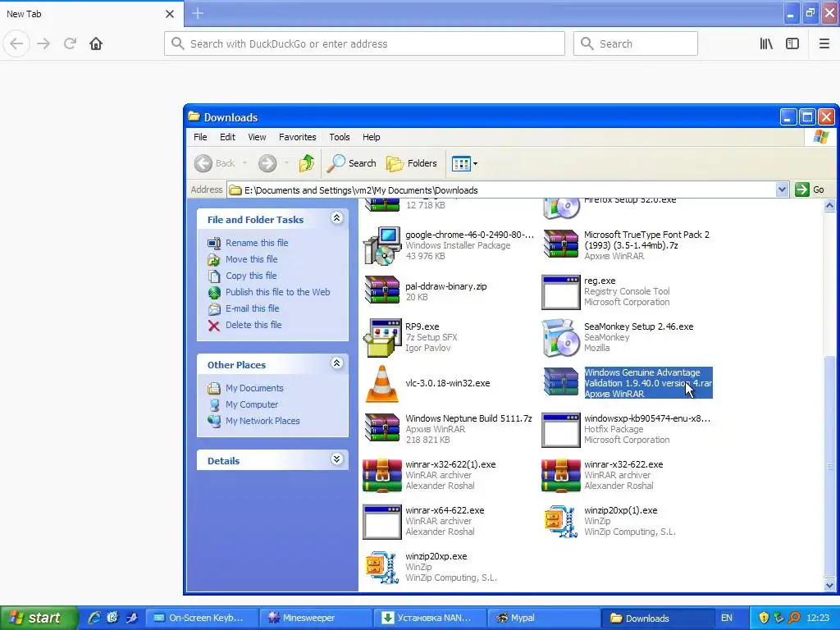Viewport: 840px width, 630px height.
Task: Click Explorer Search toolbar button
Action: click(351, 163)
